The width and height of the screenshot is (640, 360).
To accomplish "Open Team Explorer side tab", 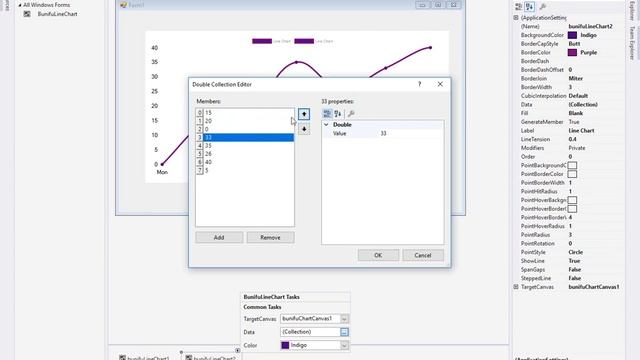I will [x=632, y=43].
